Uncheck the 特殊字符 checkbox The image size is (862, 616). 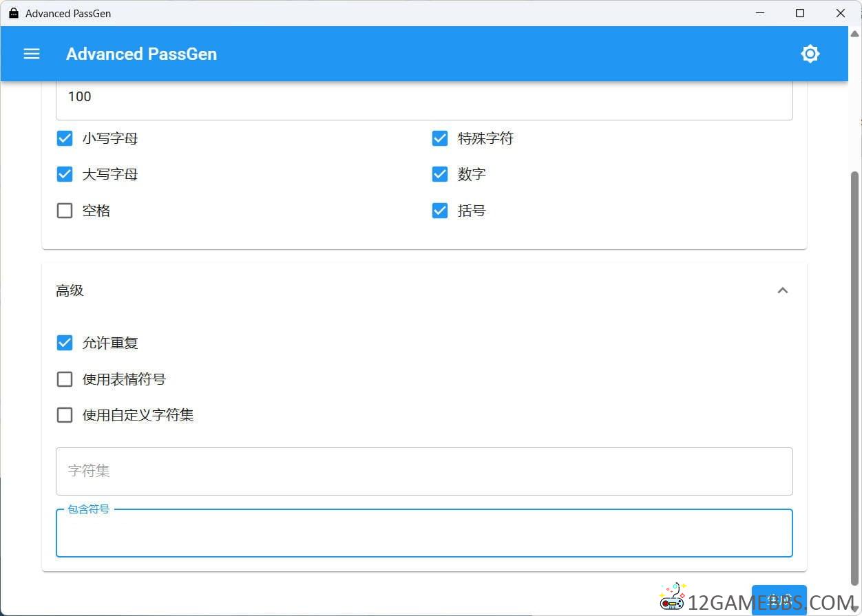(440, 138)
